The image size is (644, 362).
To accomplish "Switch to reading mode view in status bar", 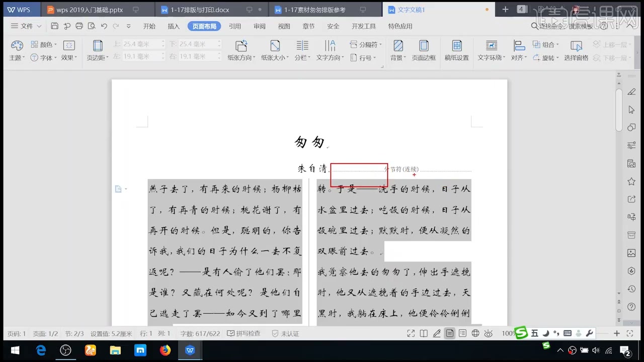I will coord(424,333).
